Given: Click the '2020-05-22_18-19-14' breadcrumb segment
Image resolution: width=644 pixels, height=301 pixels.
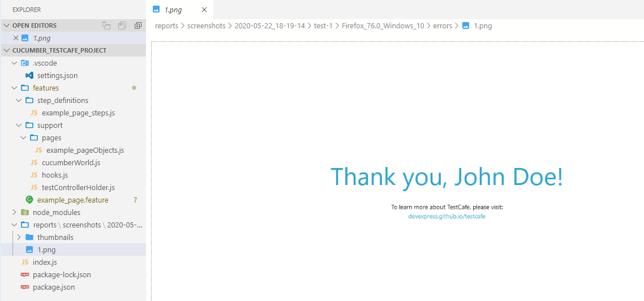Looking at the screenshot, I should pos(270,25).
